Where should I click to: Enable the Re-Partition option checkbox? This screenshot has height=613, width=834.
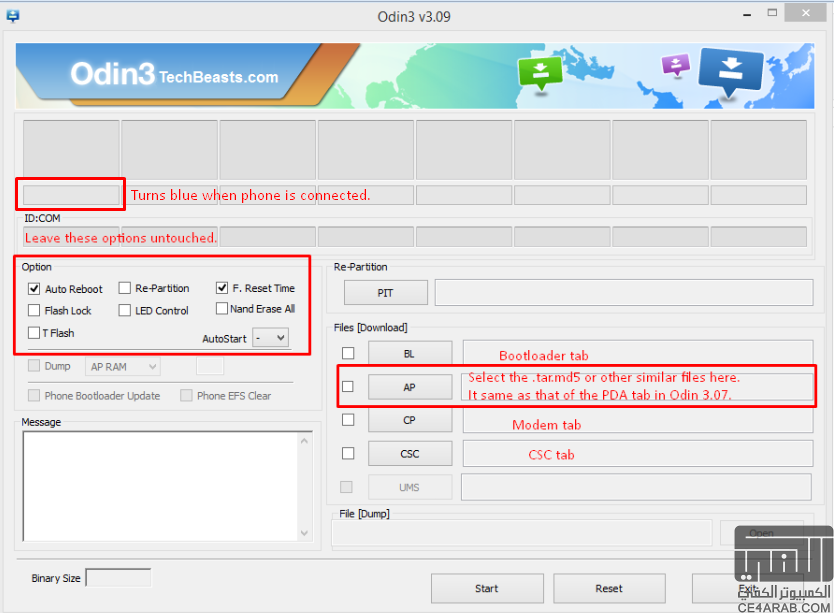[124, 288]
